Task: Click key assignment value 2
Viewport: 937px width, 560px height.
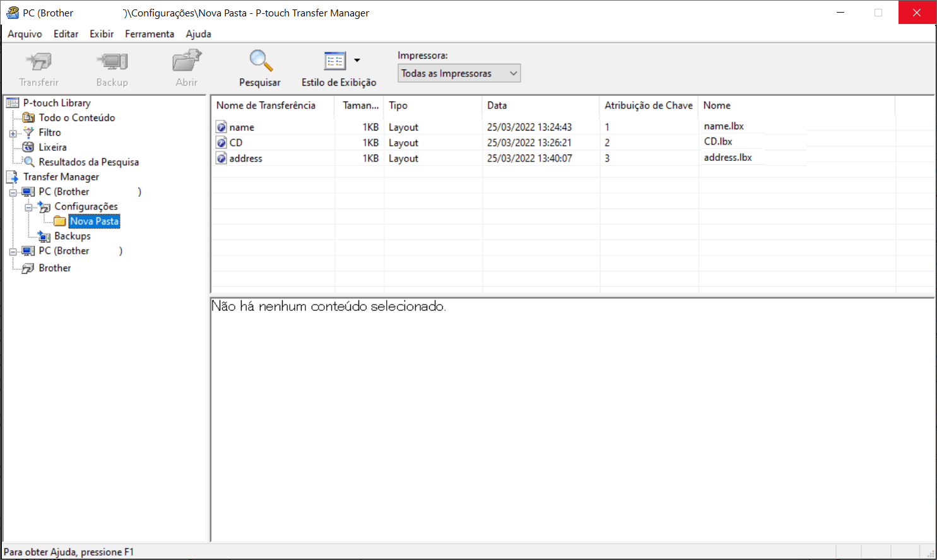Action: pyautogui.click(x=608, y=143)
